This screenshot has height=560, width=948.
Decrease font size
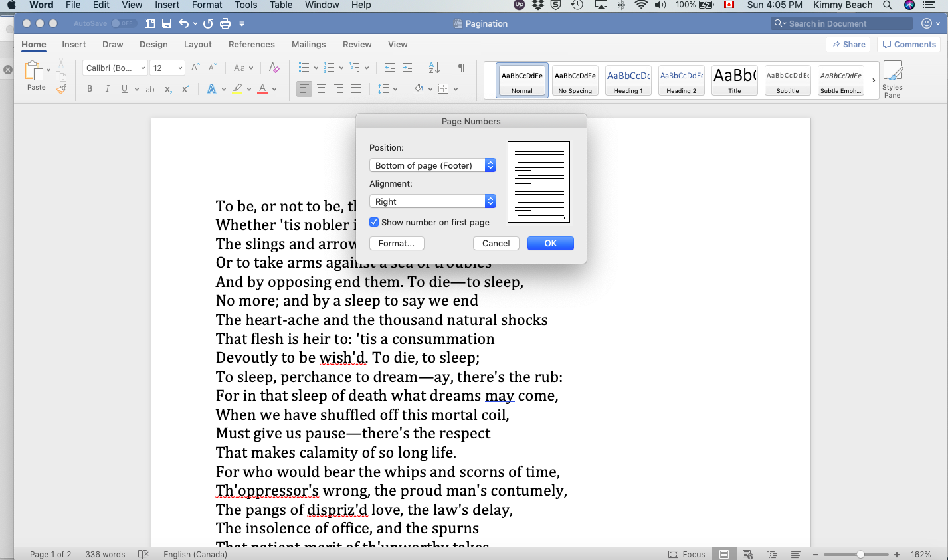point(213,67)
